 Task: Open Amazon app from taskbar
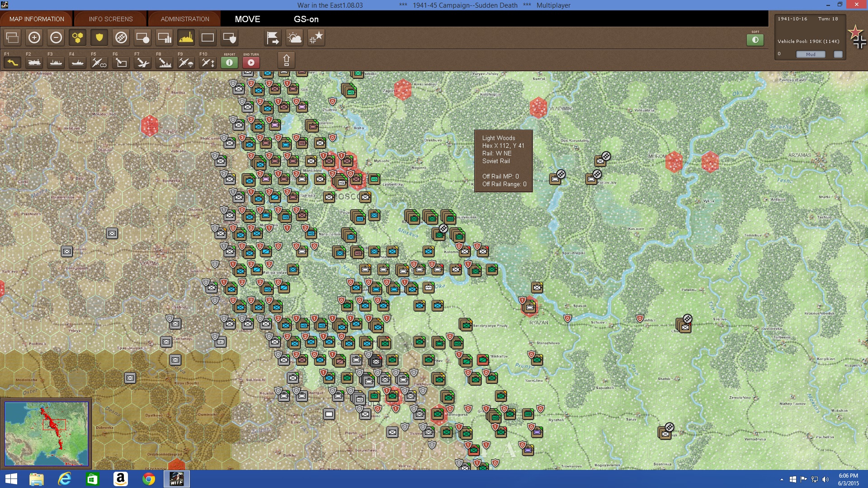120,479
